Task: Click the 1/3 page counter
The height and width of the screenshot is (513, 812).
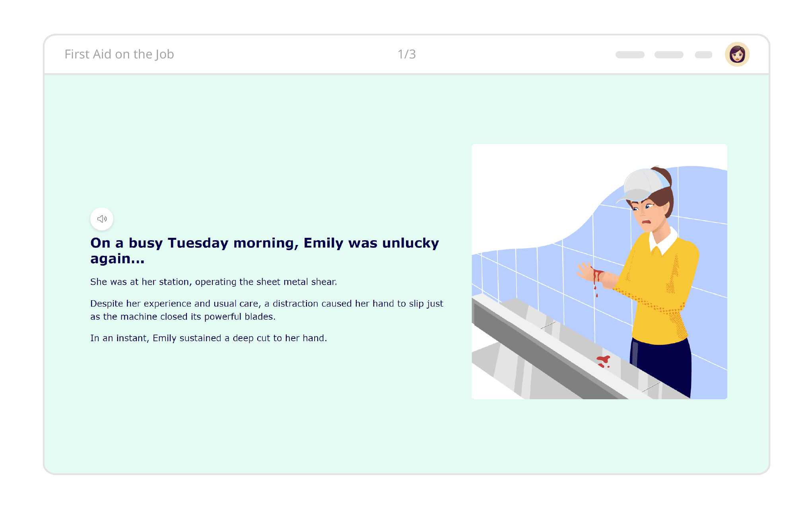Action: click(x=406, y=54)
